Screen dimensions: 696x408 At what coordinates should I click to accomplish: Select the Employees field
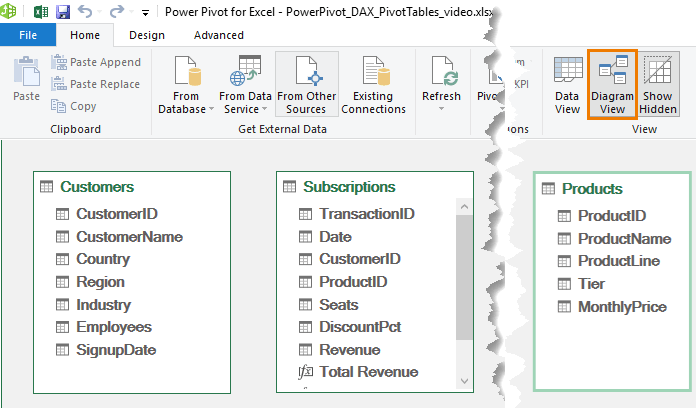tap(114, 327)
